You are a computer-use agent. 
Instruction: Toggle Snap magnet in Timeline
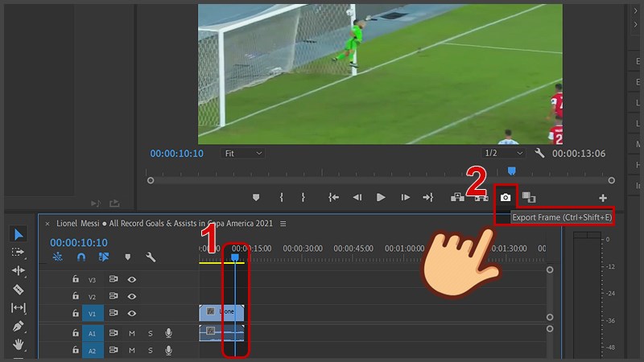click(81, 257)
